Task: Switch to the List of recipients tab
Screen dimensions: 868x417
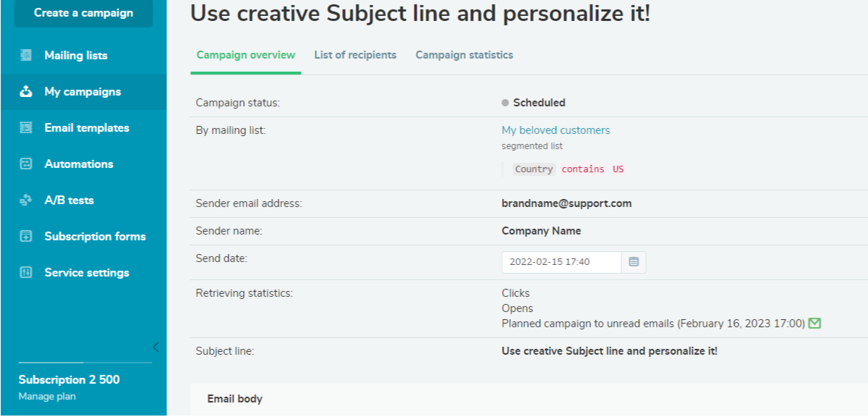Action: 355,55
